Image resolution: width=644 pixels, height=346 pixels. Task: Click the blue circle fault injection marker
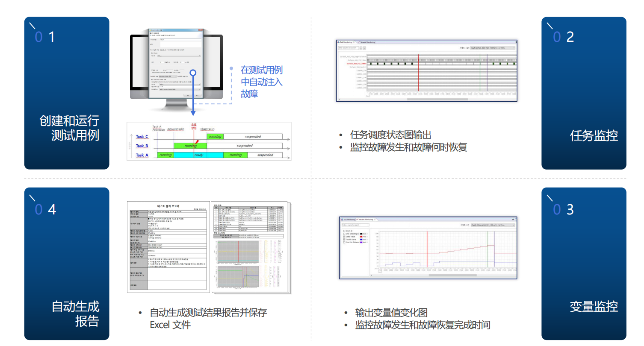click(193, 73)
